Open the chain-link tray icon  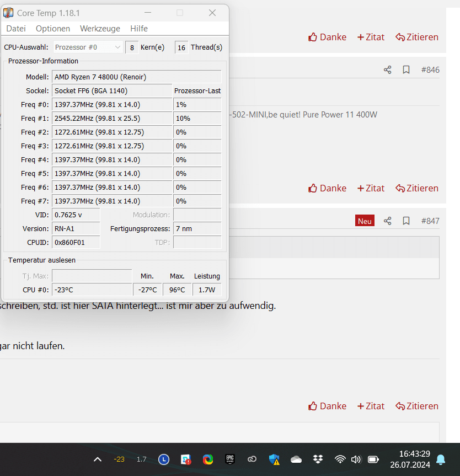coord(252,459)
